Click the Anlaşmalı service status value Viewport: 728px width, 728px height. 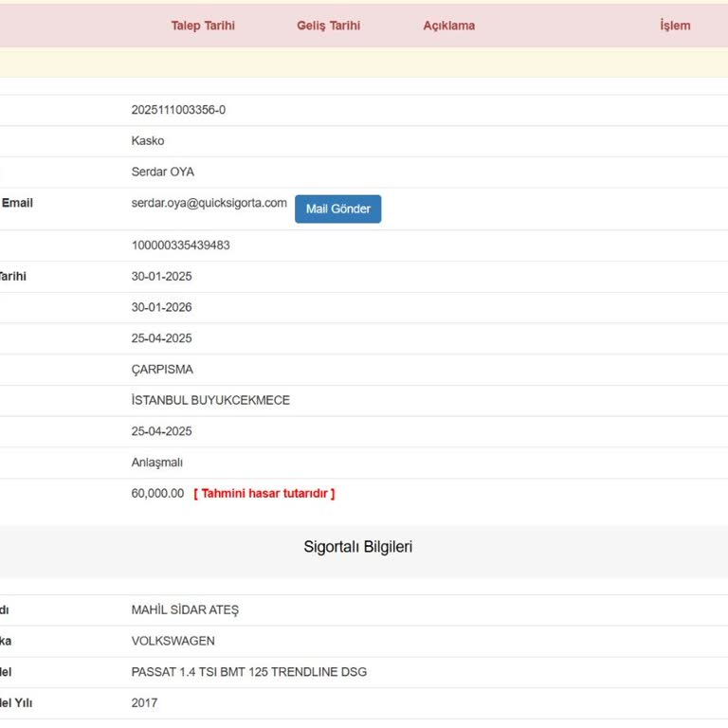tap(156, 463)
